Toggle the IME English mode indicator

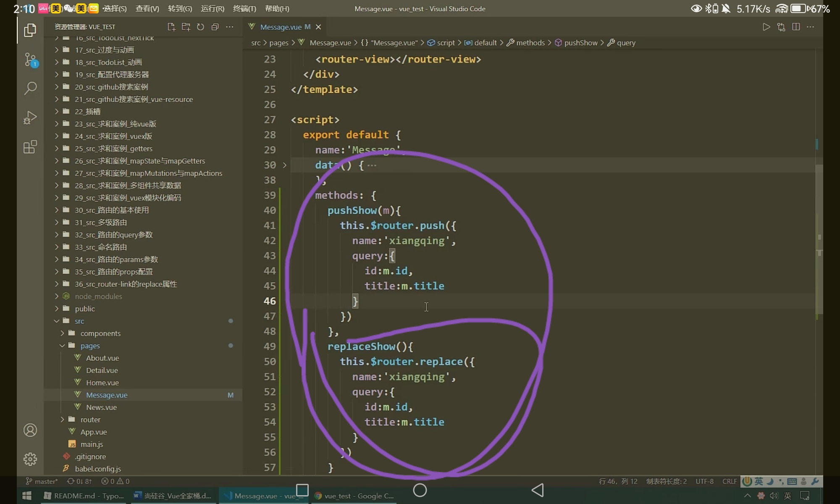pos(759,481)
